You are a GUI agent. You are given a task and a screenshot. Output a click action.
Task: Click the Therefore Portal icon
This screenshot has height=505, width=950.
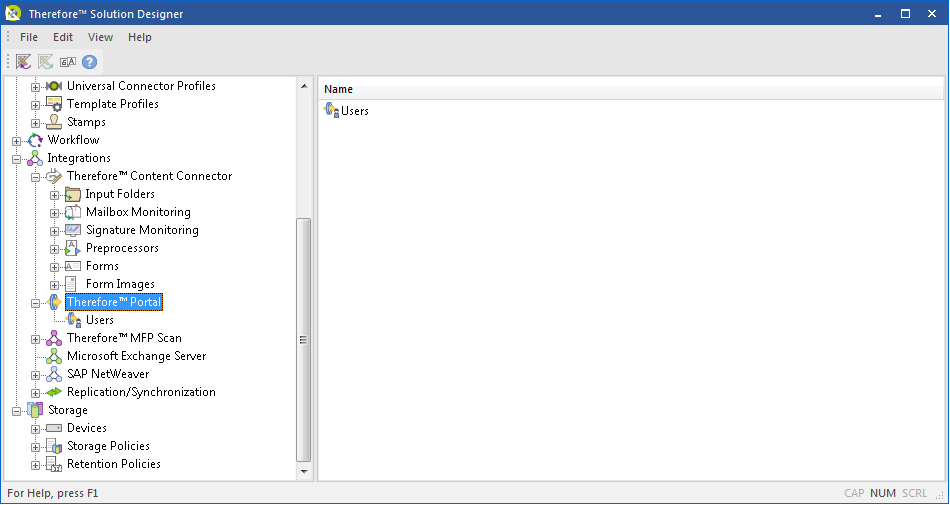[x=54, y=302]
